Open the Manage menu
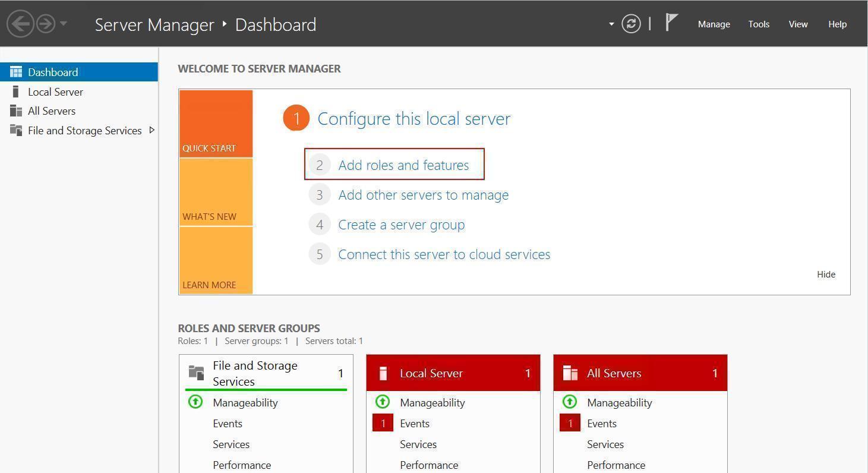 tap(714, 24)
